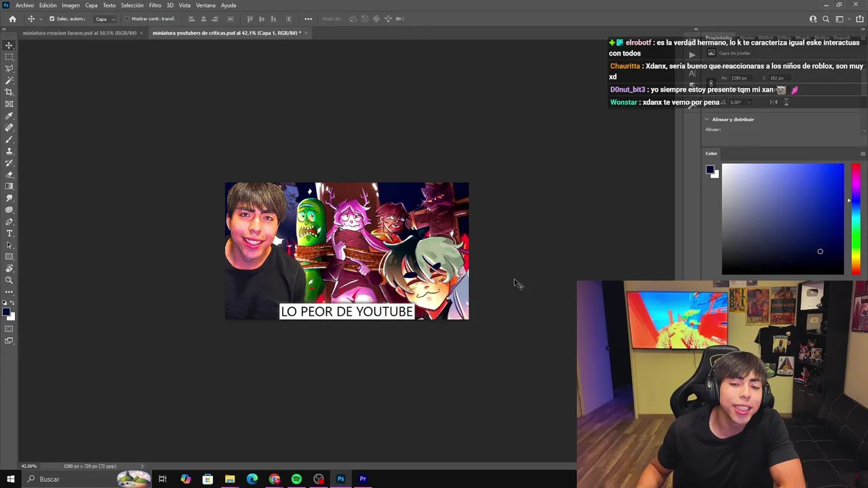Toggle Selec. autom. checkbox
868x488 pixels.
pos(52,19)
